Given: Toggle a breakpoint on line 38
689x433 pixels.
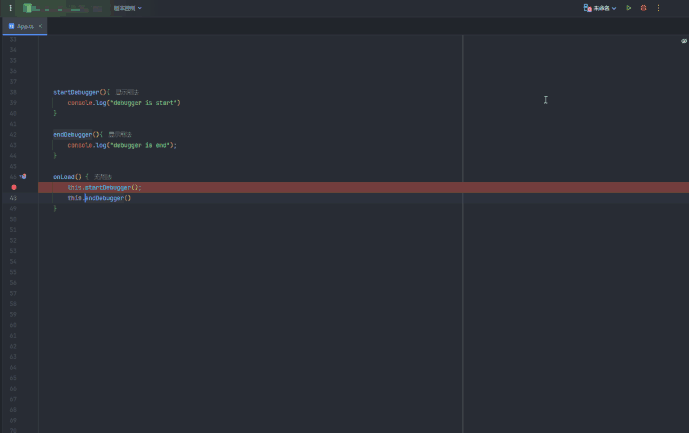Looking at the screenshot, I should point(14,92).
